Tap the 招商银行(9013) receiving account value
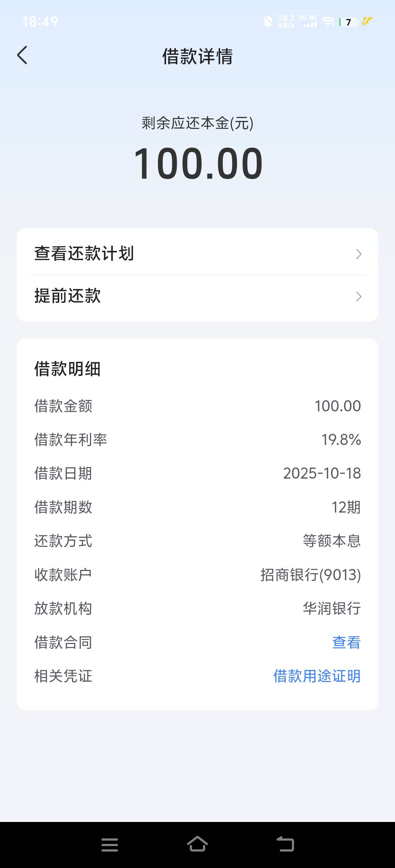The width and height of the screenshot is (395, 868). [311, 575]
